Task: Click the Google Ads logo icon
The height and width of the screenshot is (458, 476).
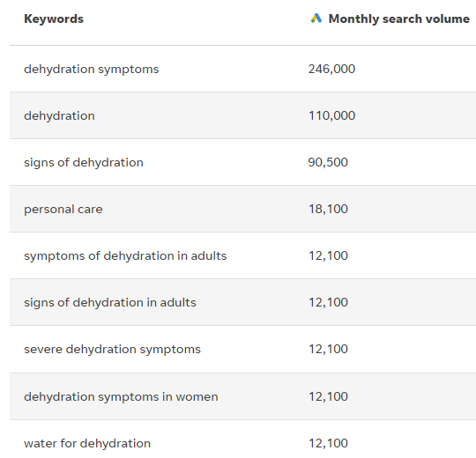Action: [316, 18]
